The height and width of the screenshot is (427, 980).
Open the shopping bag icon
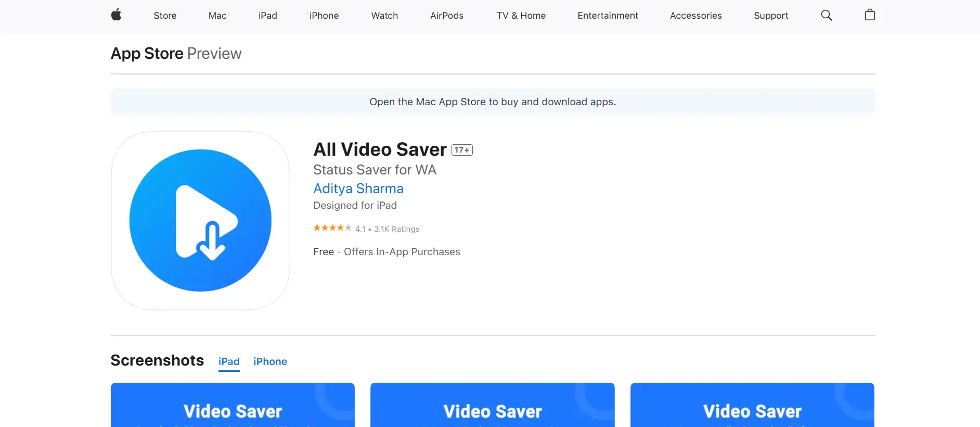[x=870, y=15]
